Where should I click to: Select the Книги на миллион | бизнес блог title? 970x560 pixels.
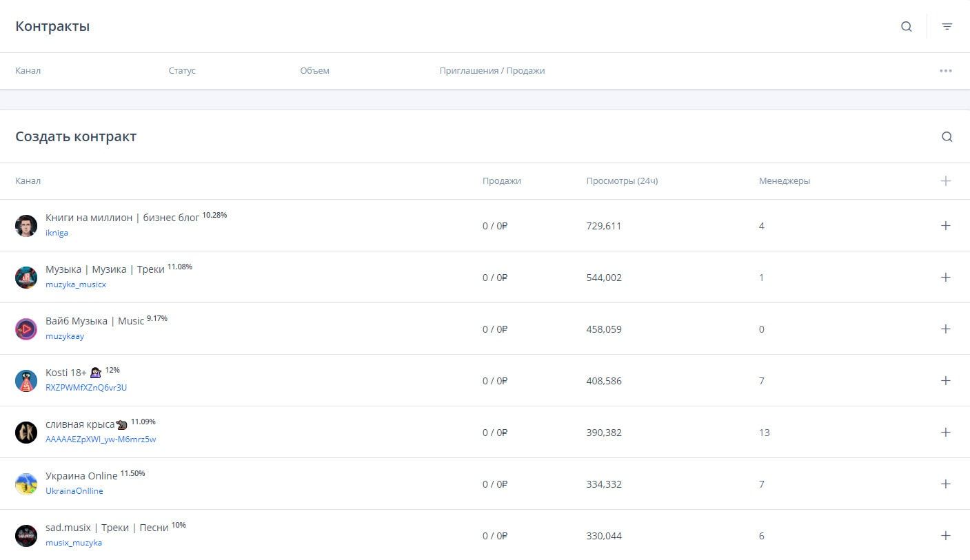tap(123, 218)
